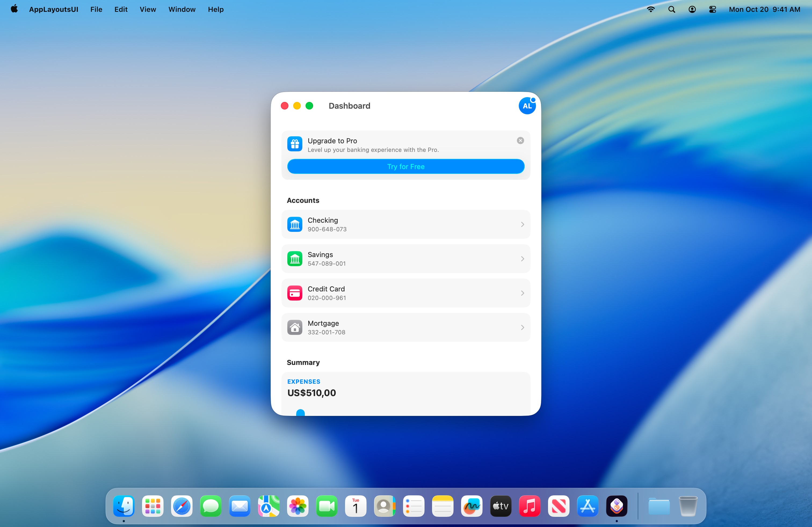
Task: Select account number 020-000-961
Action: [x=327, y=298]
